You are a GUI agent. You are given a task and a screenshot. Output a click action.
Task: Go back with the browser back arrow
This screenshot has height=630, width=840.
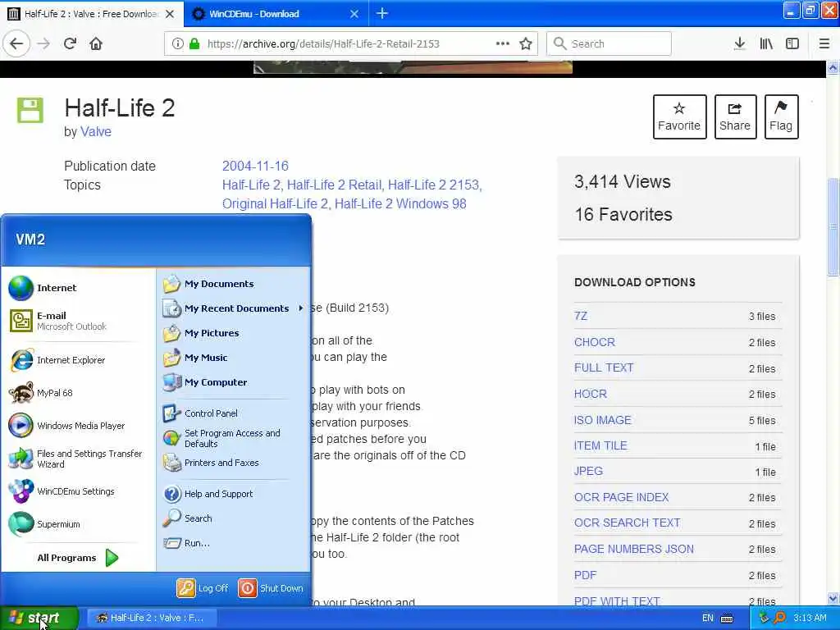[x=16, y=44]
